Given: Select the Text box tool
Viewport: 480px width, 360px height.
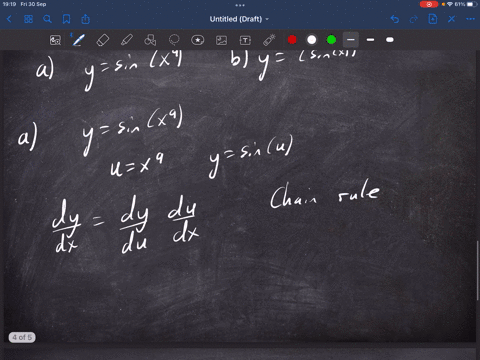Looking at the screenshot, I should pos(245,40).
